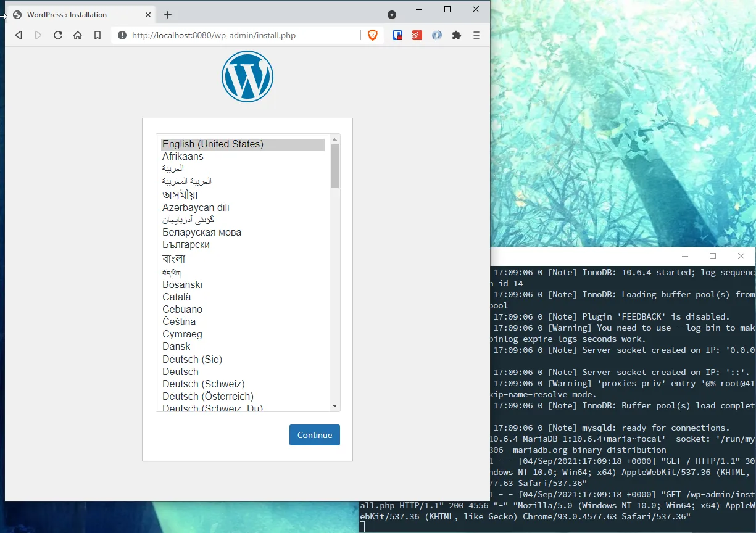The width and height of the screenshot is (756, 533).
Task: Minimize the terminal window
Action: click(684, 256)
